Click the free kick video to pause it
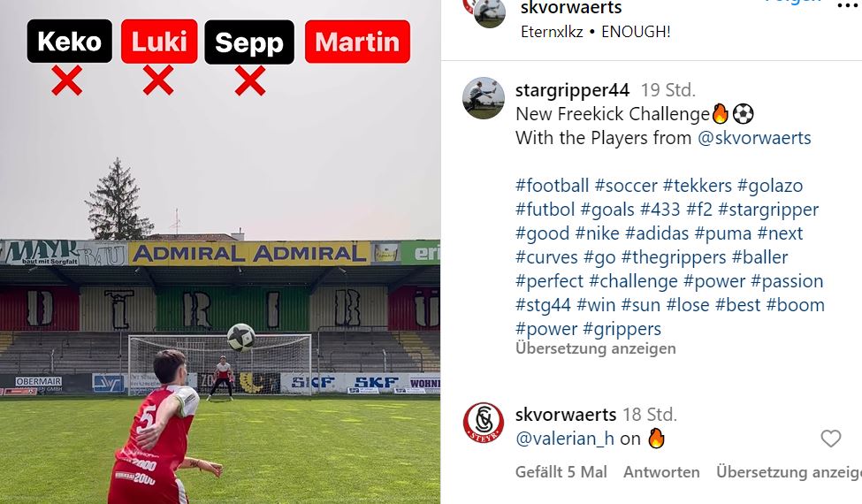Viewport: 862px width, 504px height. 220,252
